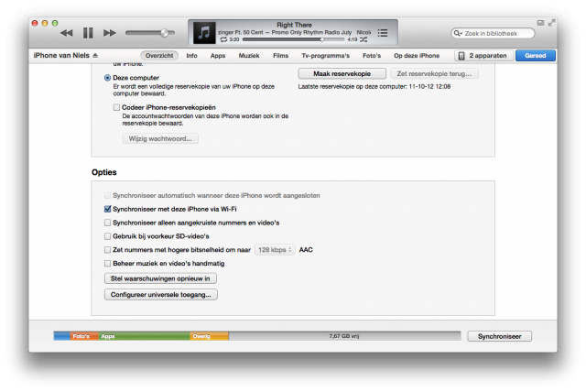Uncheck Synchroniseer met deze iPhone via Wi-Fi
Viewport: 586px width, 392px height.
click(108, 209)
